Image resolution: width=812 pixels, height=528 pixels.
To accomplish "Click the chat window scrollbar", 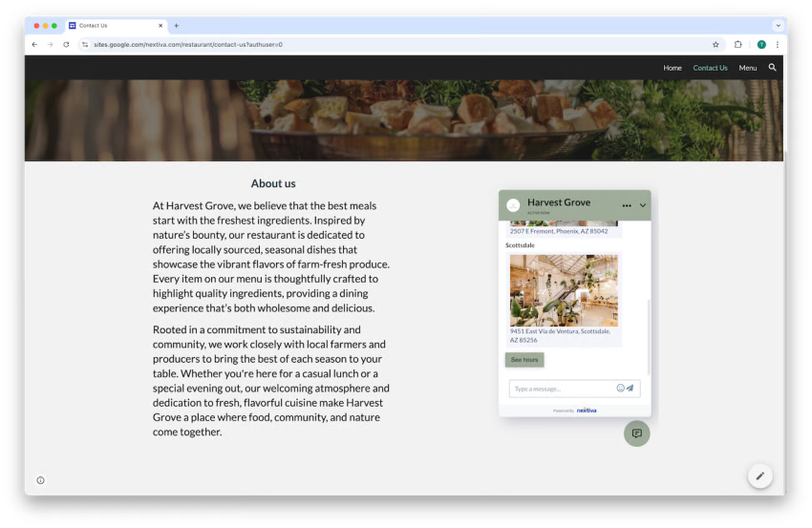I will 649,336.
